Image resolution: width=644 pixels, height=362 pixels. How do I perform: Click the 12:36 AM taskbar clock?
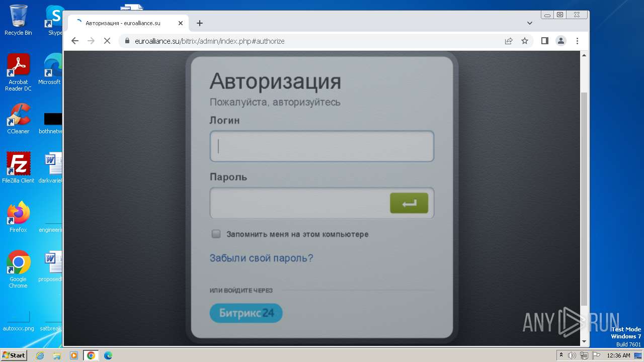pyautogui.click(x=618, y=355)
